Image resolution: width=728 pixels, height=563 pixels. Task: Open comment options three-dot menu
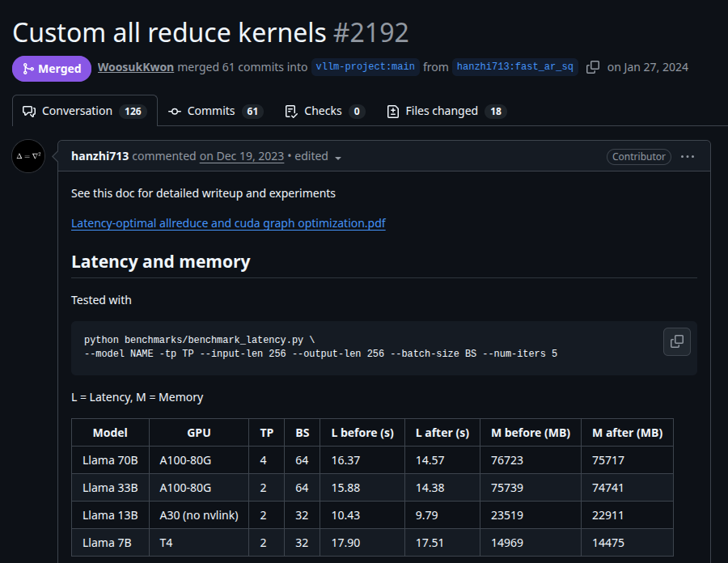(x=687, y=157)
